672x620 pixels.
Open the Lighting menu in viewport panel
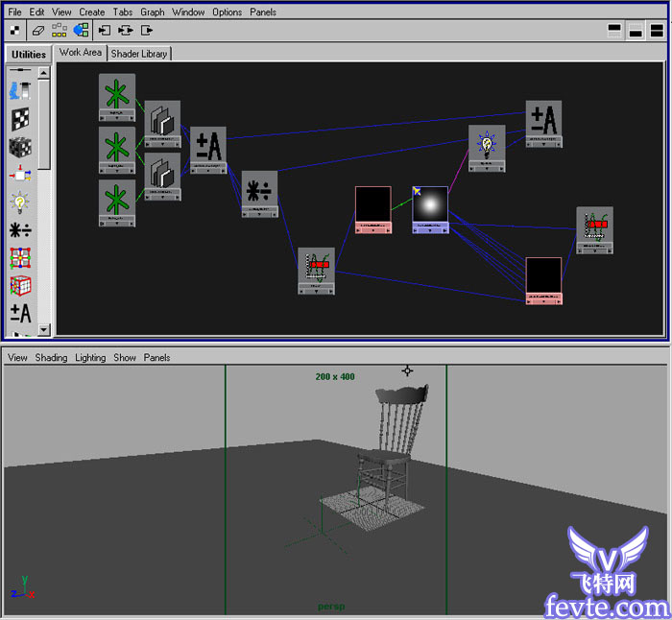pos(90,358)
